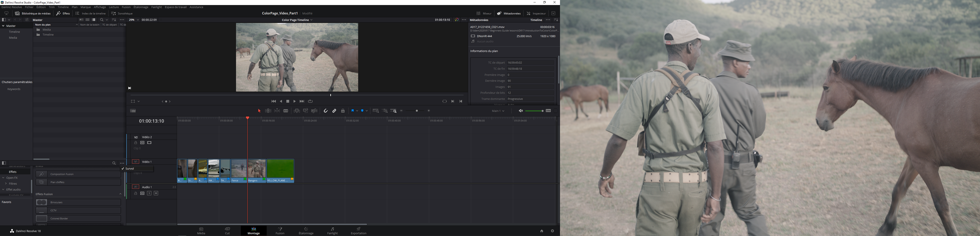
Task: Switch to the Fusion page tab
Action: click(x=280, y=231)
